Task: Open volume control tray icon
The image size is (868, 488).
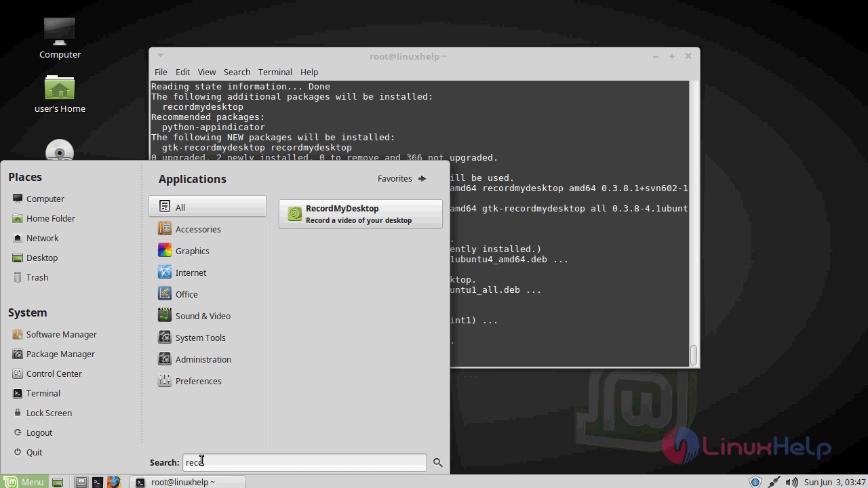Action: (x=791, y=482)
